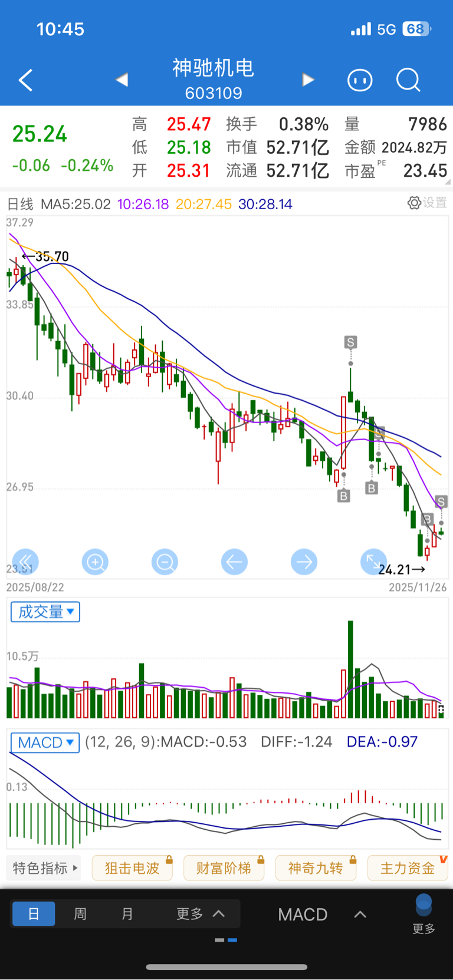Tap the MA 30:28.14 label

[265, 204]
